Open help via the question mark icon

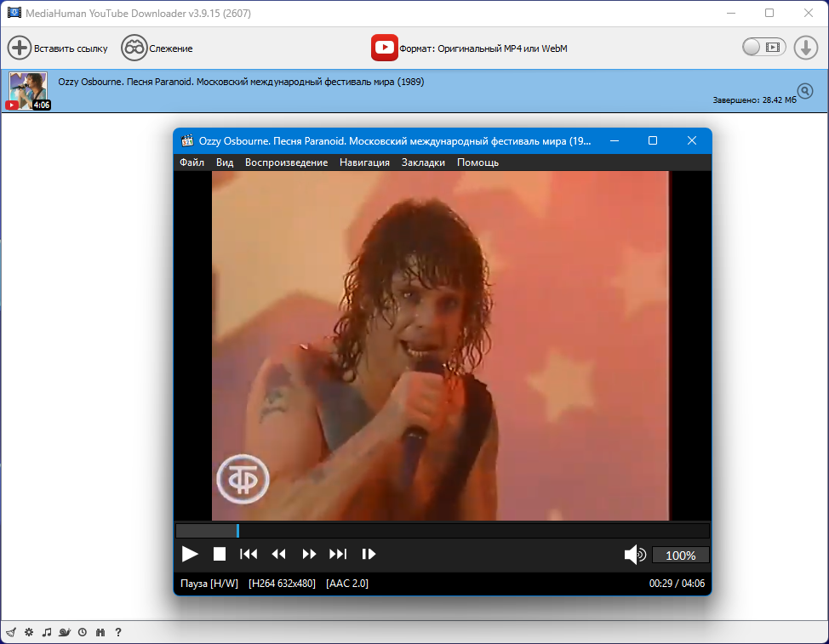[x=118, y=632]
